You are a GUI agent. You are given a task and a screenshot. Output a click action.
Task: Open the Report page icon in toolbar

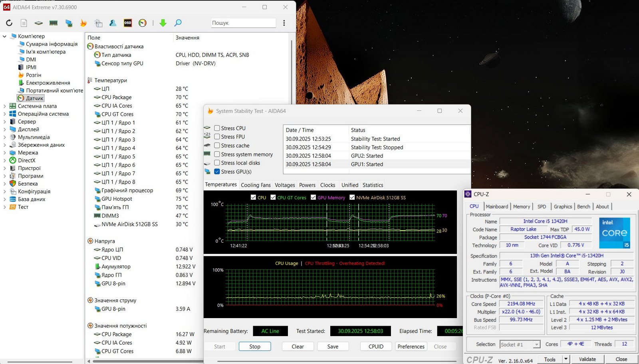[24, 23]
